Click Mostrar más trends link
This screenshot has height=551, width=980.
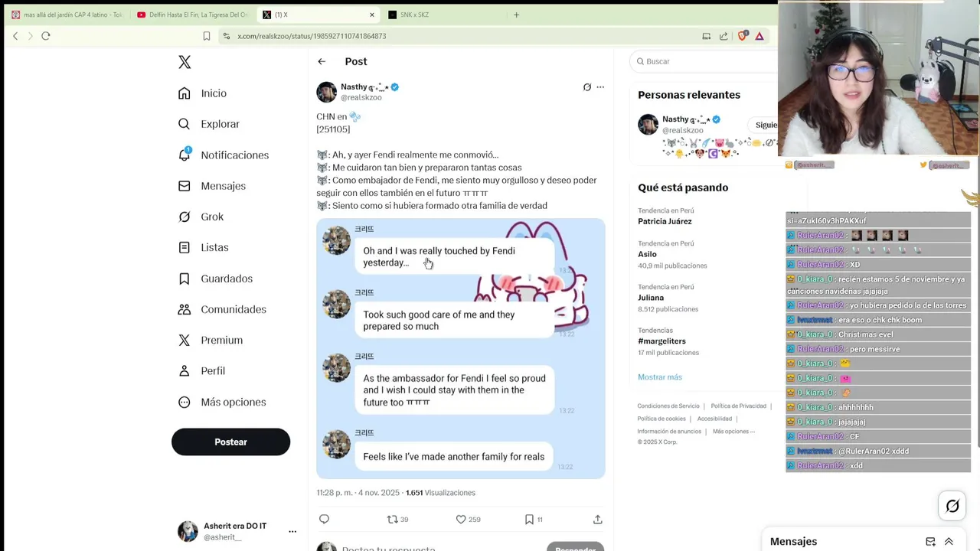pos(659,377)
